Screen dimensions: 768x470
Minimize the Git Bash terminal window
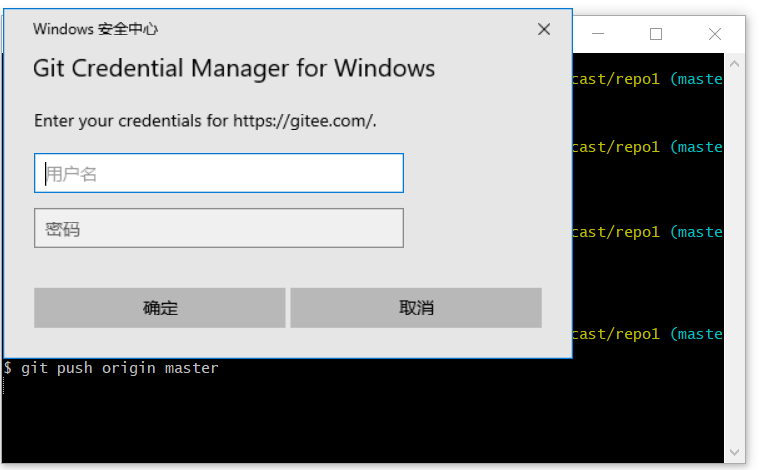click(597, 34)
